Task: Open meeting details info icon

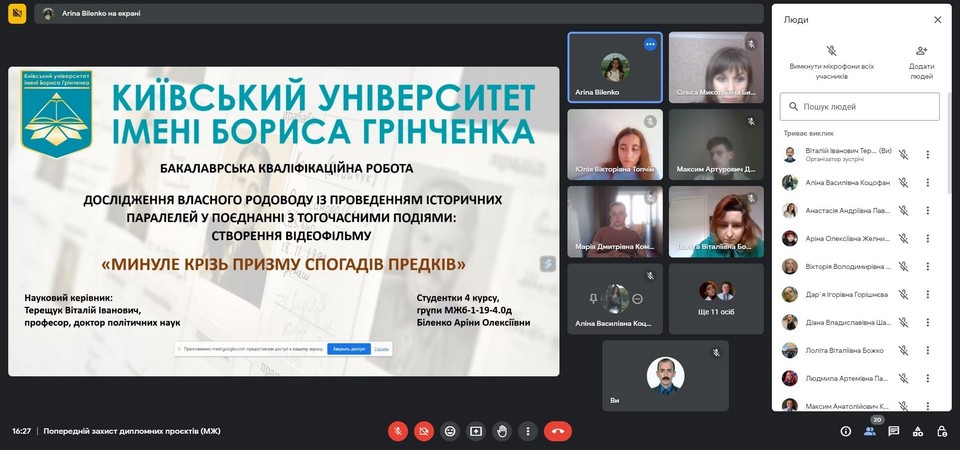Action: pos(846,431)
